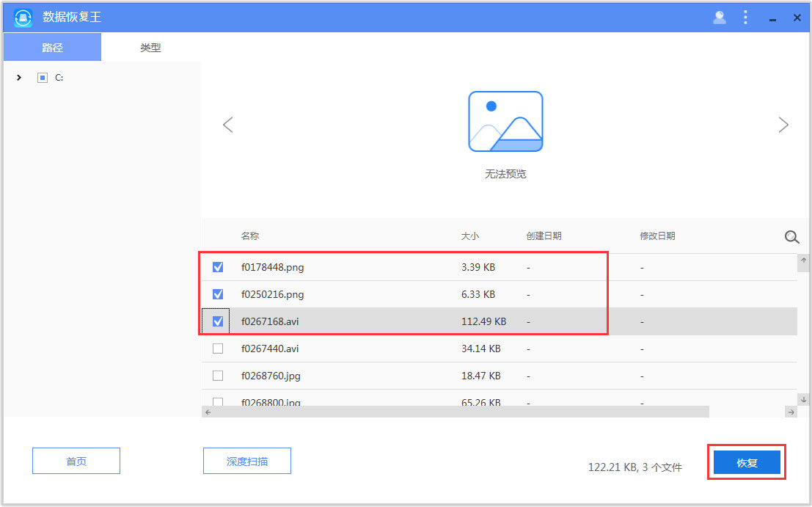Uncheck f0178448.png
Image resolution: width=812 pixels, height=507 pixels.
click(217, 267)
